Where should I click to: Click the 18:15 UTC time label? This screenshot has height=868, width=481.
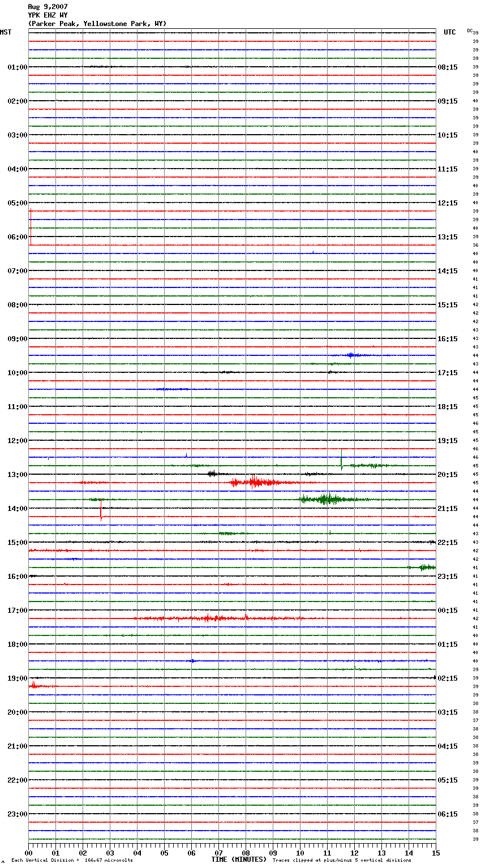448,407
